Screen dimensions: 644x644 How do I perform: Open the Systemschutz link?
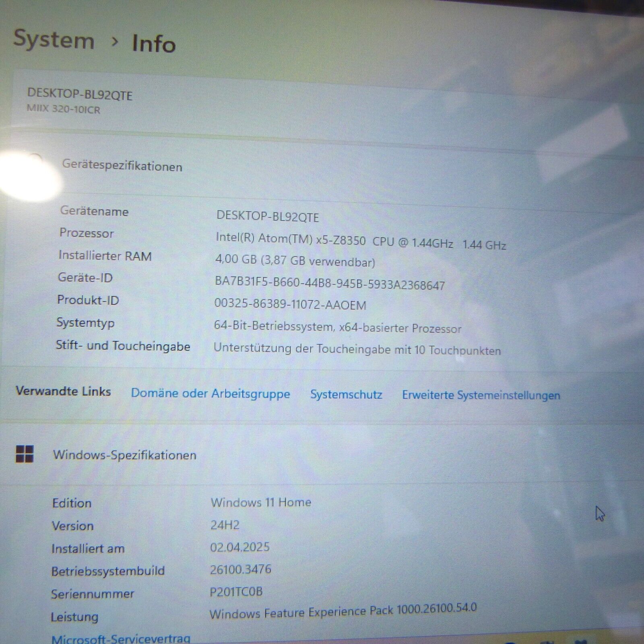(346, 394)
